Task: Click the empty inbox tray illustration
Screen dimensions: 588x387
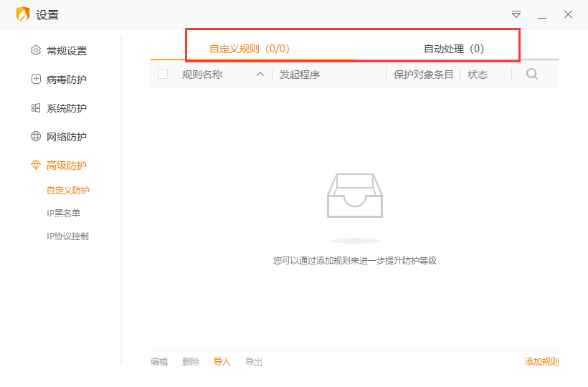Action: 355,196
